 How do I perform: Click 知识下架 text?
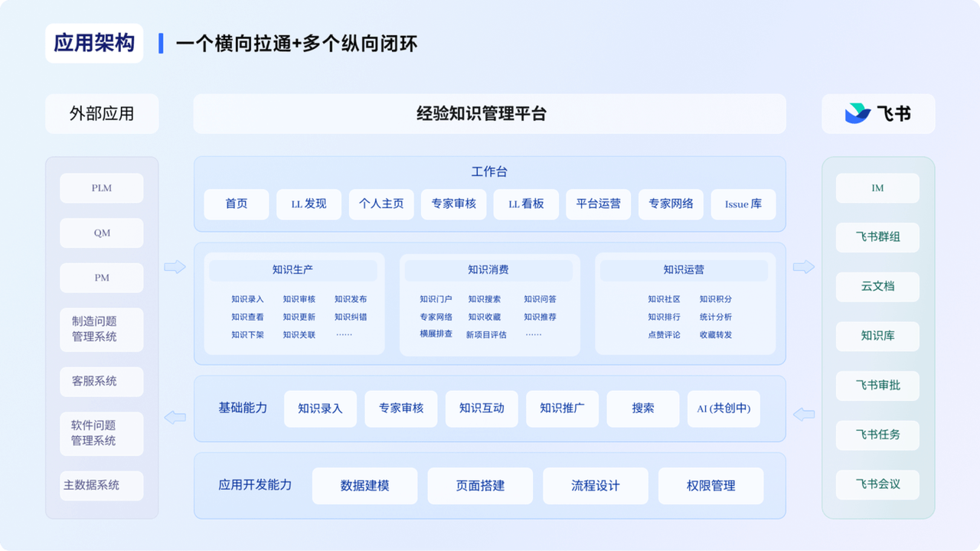click(x=247, y=334)
